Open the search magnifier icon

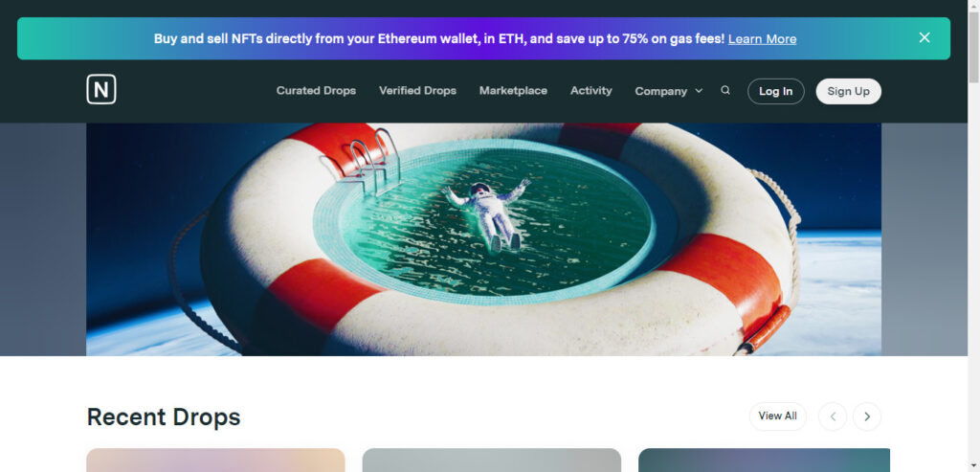(725, 90)
